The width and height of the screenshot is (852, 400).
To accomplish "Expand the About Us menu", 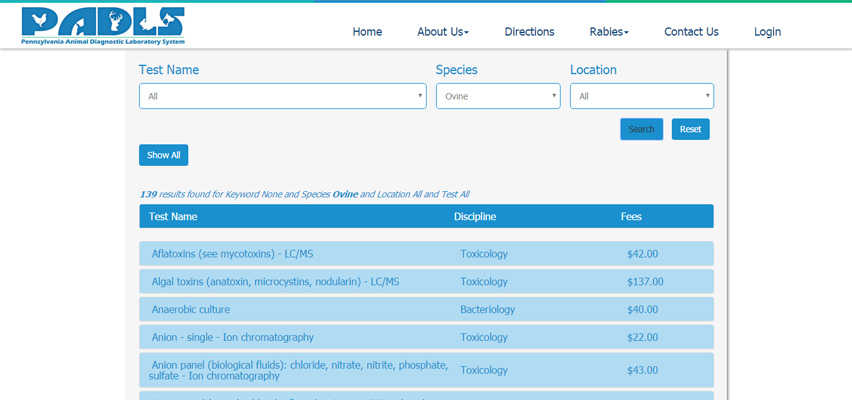I will tap(442, 32).
